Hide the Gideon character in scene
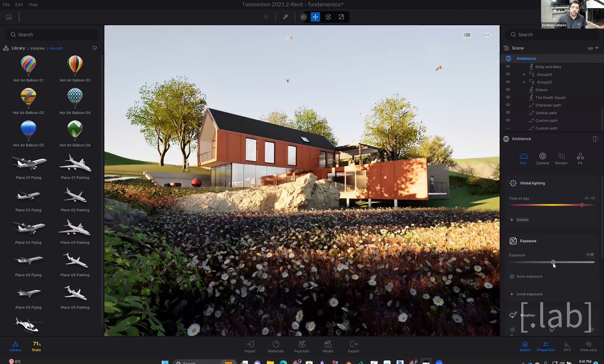The image size is (604, 364). (508, 90)
